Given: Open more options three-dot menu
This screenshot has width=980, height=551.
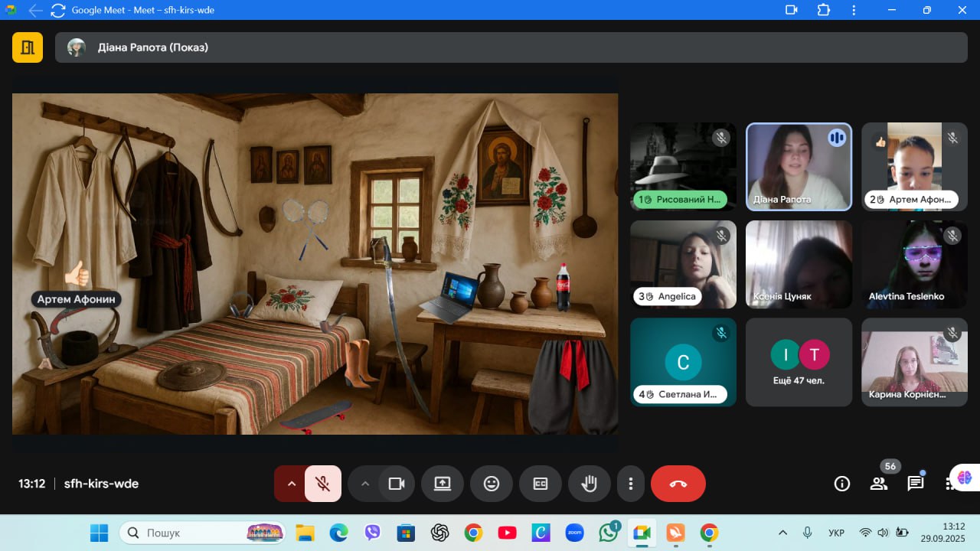Looking at the screenshot, I should coord(631,484).
